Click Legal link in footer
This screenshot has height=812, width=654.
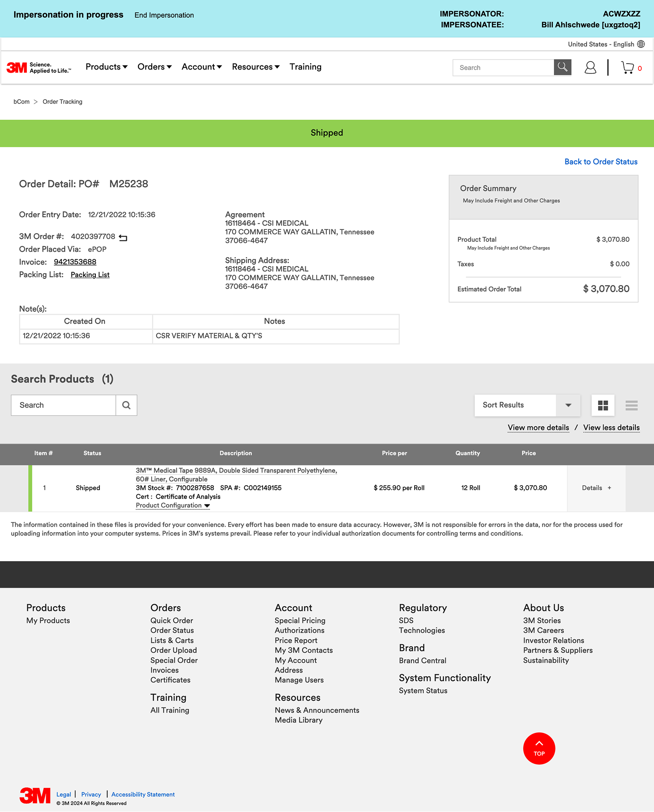(x=64, y=795)
